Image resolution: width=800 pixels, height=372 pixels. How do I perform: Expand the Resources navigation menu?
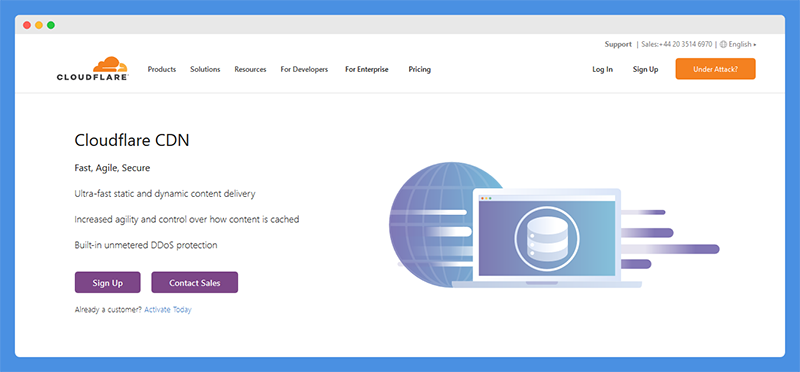(x=250, y=69)
